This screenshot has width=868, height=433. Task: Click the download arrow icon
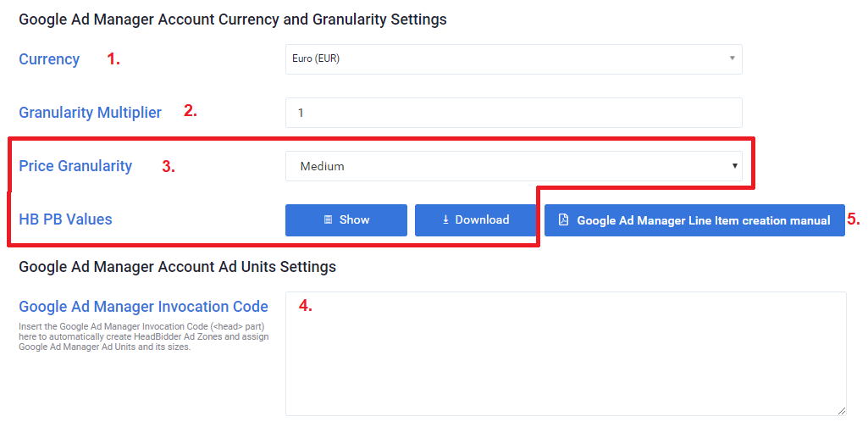pos(445,219)
